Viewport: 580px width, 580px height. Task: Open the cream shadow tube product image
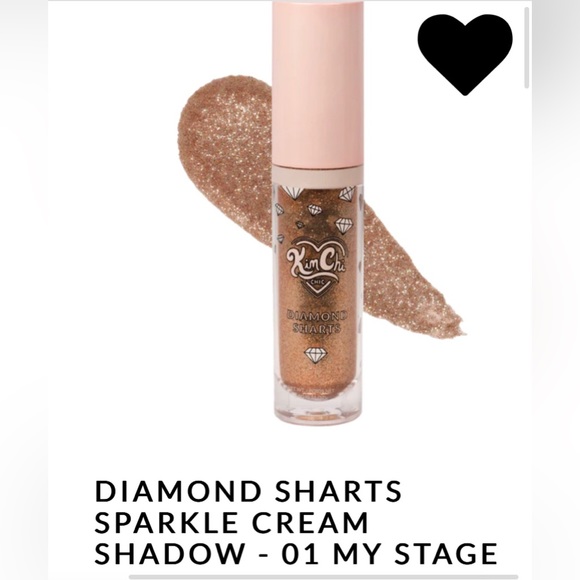[x=317, y=213]
